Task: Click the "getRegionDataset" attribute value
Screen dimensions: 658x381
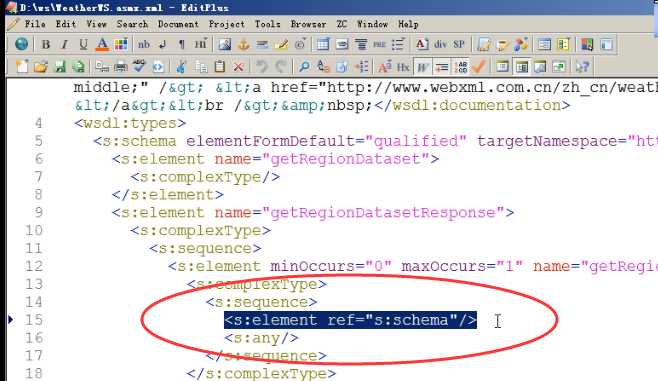Action: 346,159
